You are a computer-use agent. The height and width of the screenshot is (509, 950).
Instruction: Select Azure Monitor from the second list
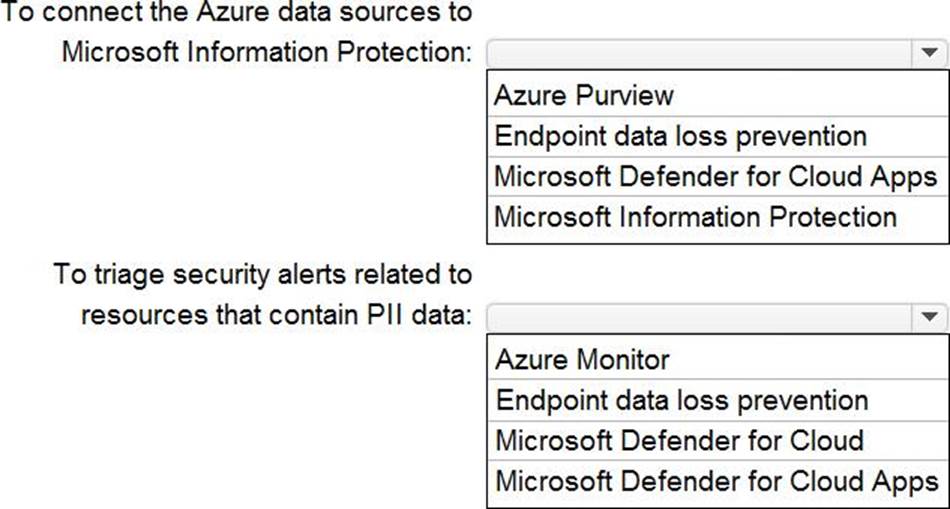pos(583,359)
